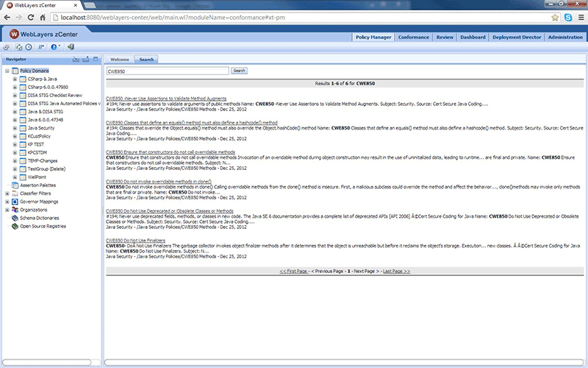Click the Policy Domains folder icon

pyautogui.click(x=15, y=71)
